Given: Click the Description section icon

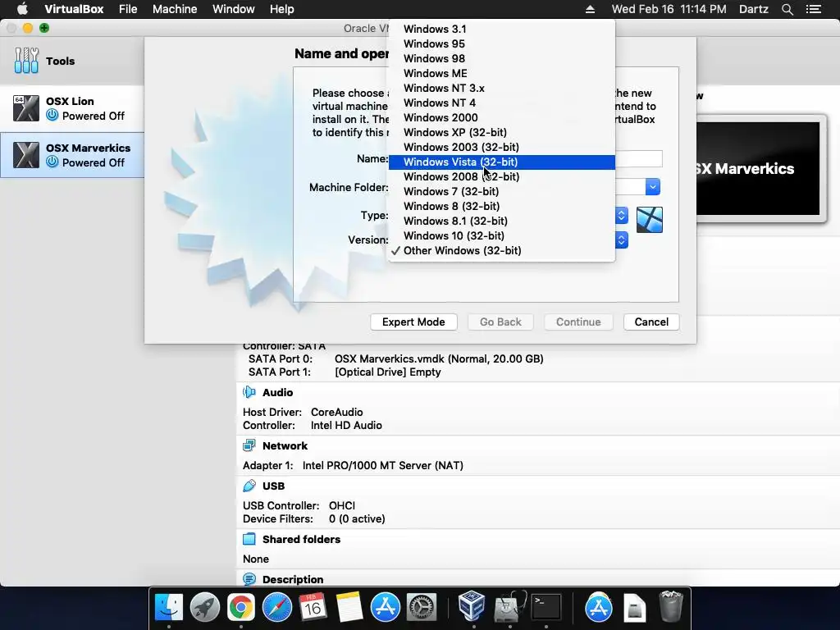Looking at the screenshot, I should [249, 579].
